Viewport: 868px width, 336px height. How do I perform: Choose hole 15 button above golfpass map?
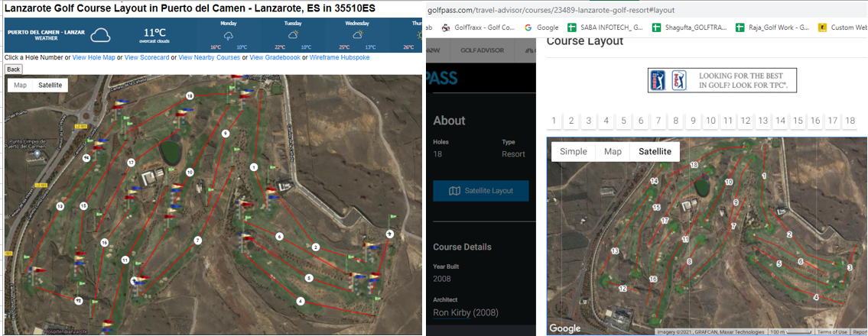point(798,121)
